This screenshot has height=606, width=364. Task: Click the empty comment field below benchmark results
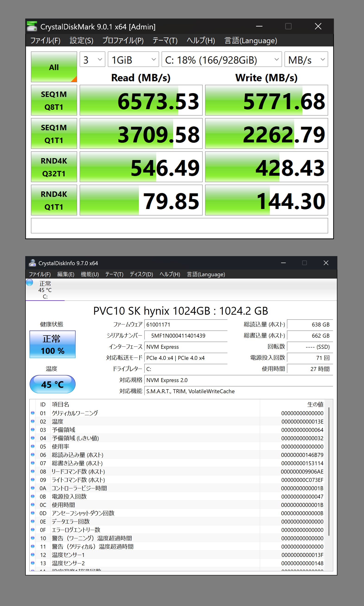tap(179, 226)
